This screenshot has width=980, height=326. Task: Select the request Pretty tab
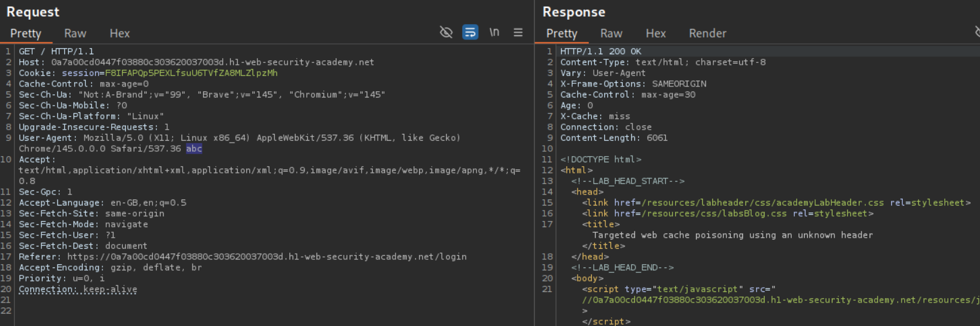25,33
